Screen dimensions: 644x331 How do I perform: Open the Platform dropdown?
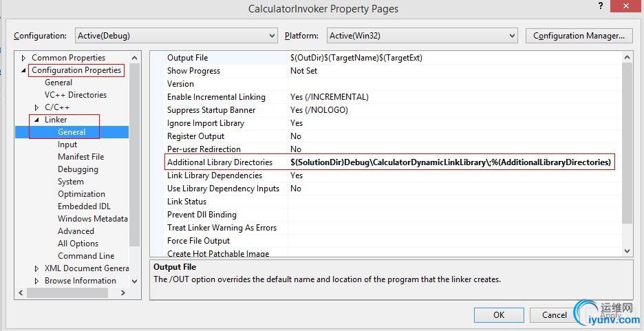click(x=422, y=36)
